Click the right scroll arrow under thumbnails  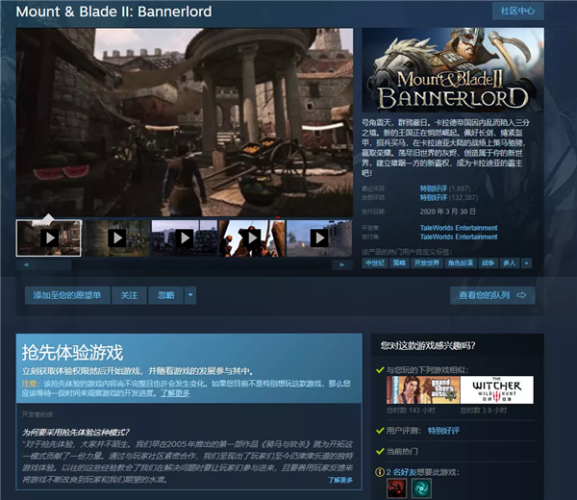pos(342,265)
